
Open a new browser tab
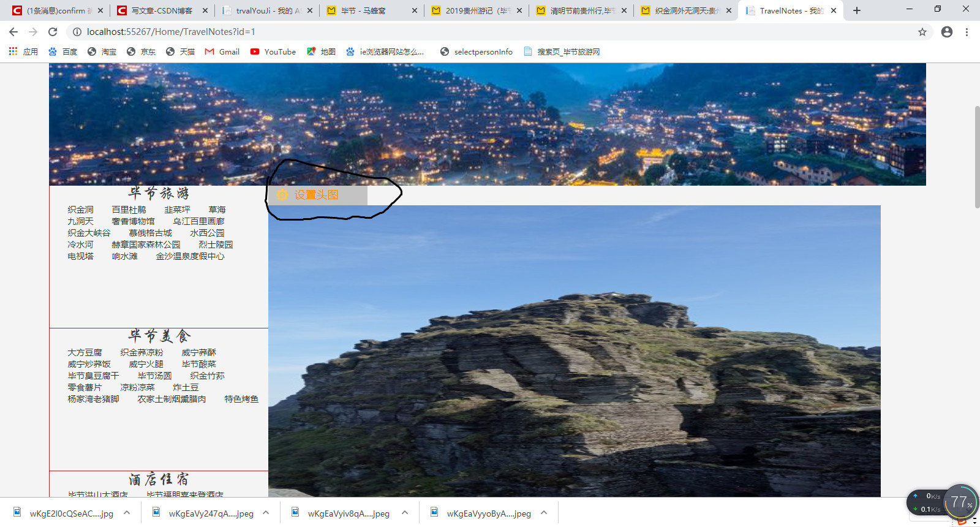[x=857, y=10]
